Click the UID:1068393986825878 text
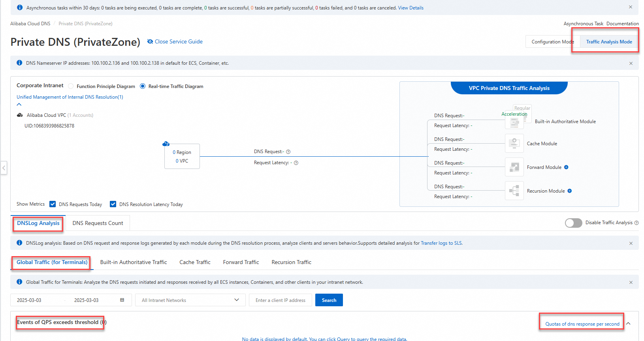 pyautogui.click(x=49, y=126)
